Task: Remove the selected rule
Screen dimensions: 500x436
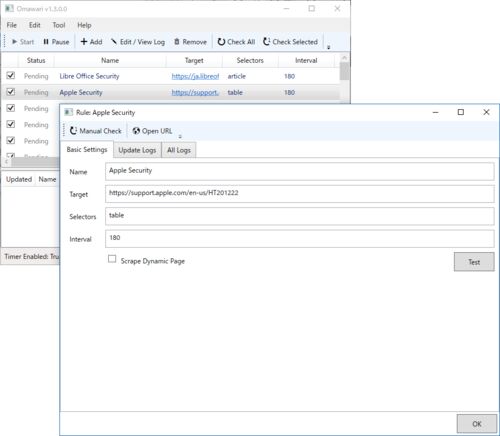Action: point(190,42)
